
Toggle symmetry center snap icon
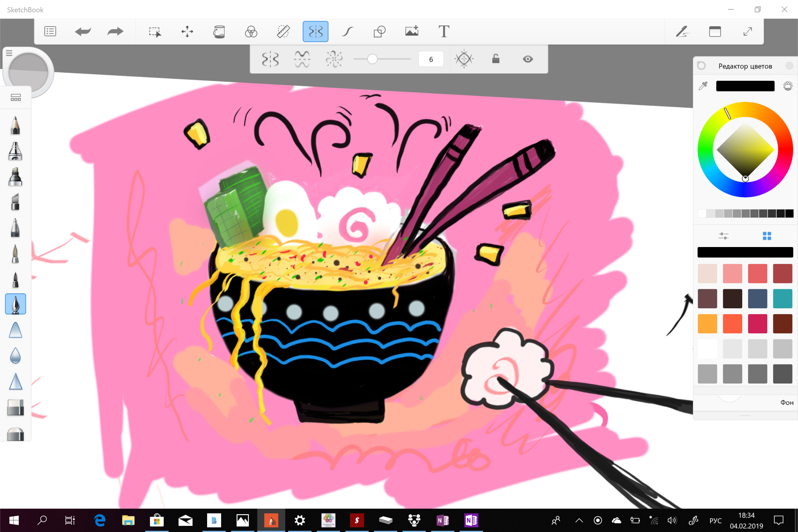tap(464, 59)
